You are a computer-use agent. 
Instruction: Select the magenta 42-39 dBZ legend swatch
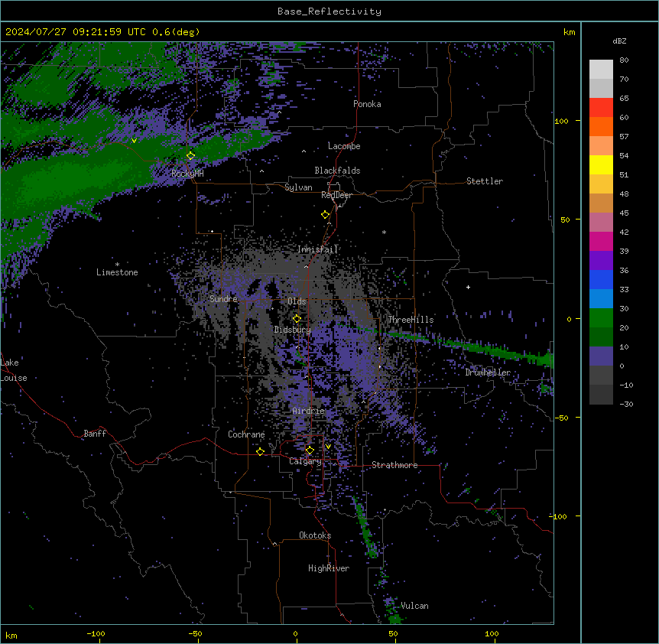(601, 241)
